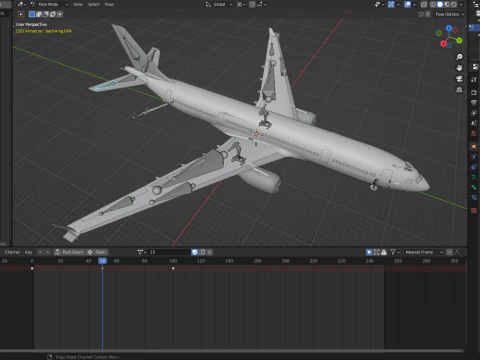The image size is (480, 360).
Task: Switch to Wireframe shading
Action: (433, 4)
